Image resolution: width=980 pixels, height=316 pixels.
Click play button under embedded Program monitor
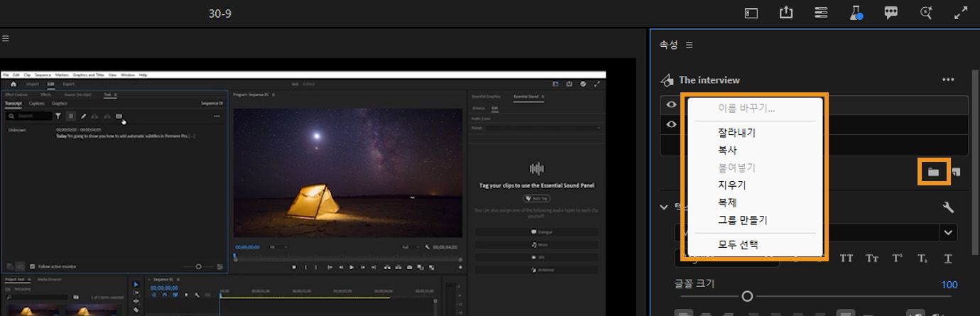pyautogui.click(x=352, y=267)
